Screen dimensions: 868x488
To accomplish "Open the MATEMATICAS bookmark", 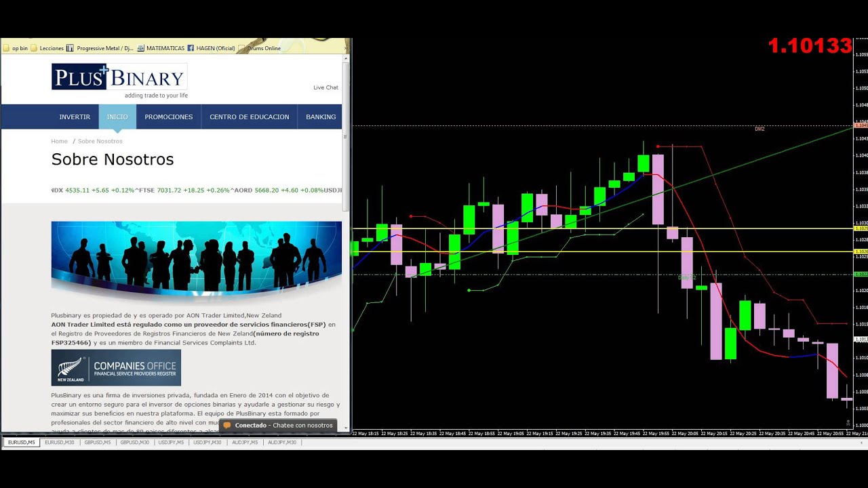I will click(x=161, y=48).
